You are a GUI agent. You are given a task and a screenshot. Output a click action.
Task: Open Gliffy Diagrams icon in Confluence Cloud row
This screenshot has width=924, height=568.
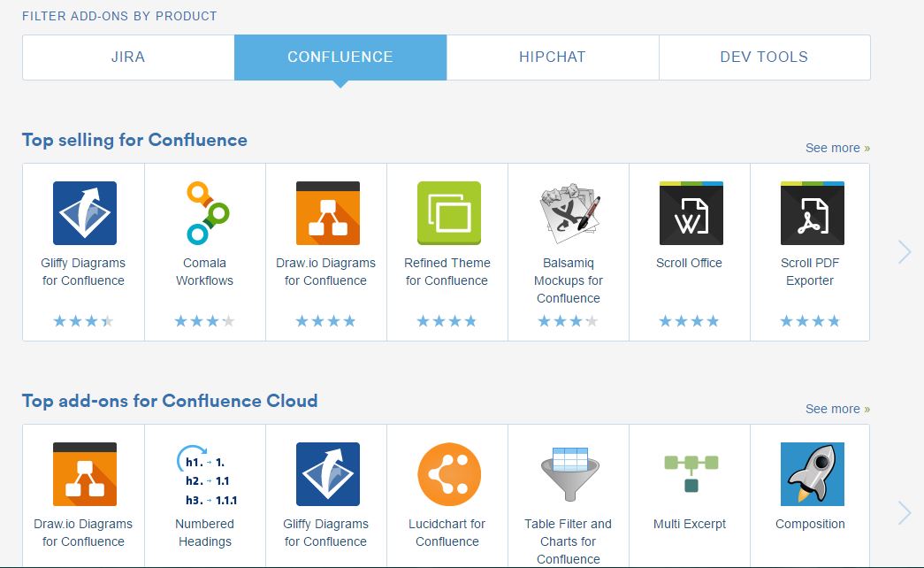[x=328, y=474]
